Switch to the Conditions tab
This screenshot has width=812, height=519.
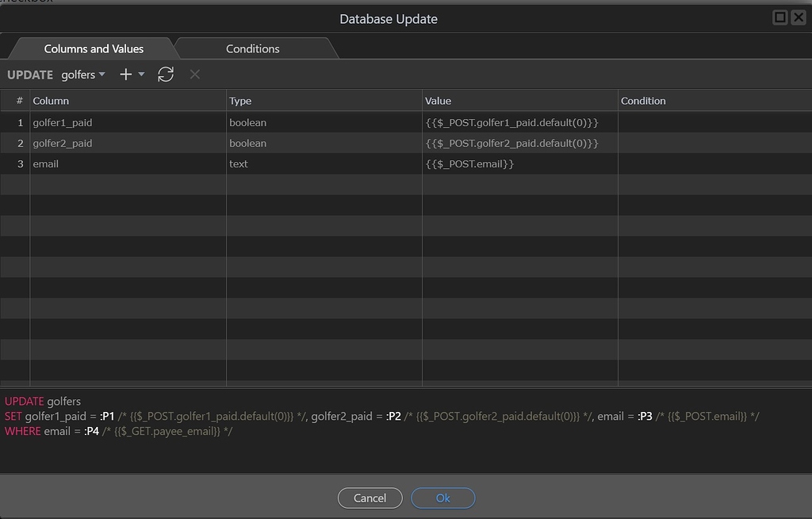(253, 48)
